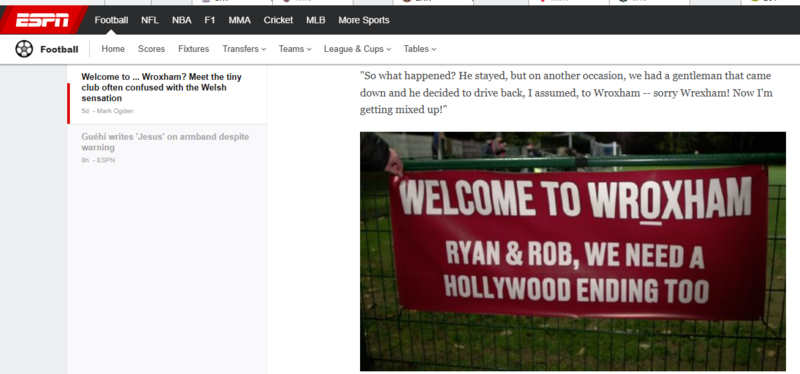Click the ESPN logo
This screenshot has width=800, height=374.
[x=42, y=20]
